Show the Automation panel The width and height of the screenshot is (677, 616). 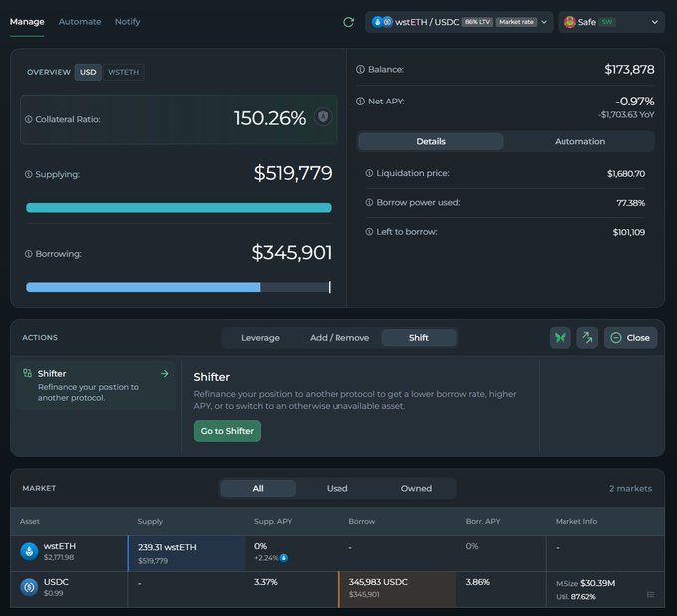coord(579,141)
